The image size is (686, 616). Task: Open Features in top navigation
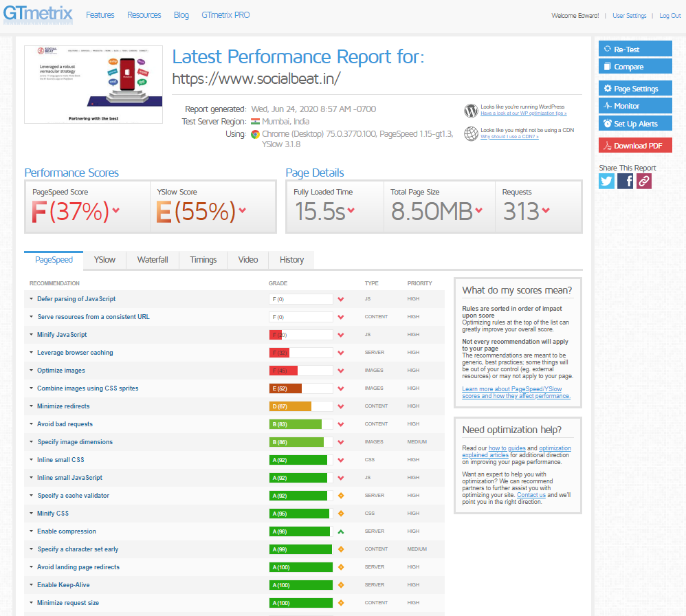coord(100,15)
